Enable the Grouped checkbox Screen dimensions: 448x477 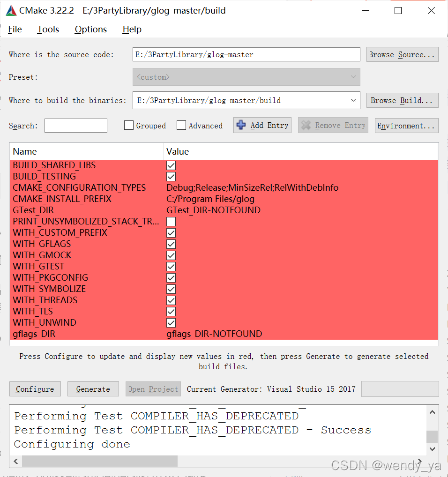(129, 125)
